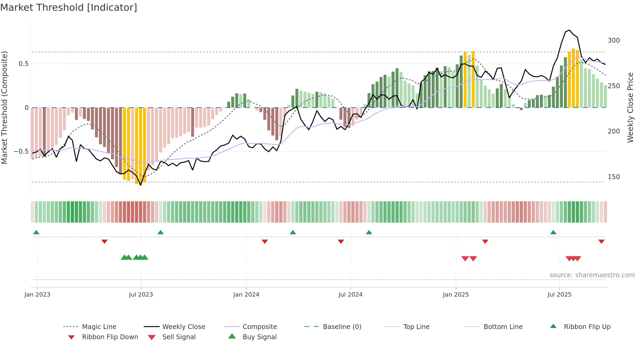644x362 pixels.
Task: Toggle the Composite legend entry
Action: pos(250,327)
